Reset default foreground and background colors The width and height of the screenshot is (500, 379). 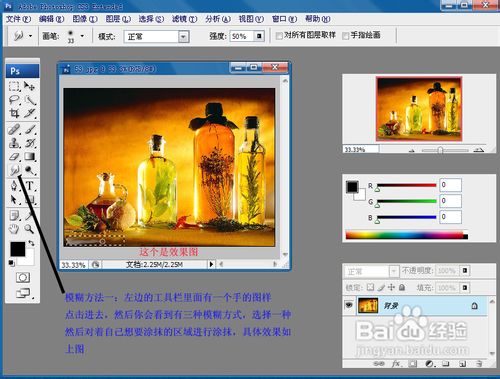pyautogui.click(x=12, y=263)
